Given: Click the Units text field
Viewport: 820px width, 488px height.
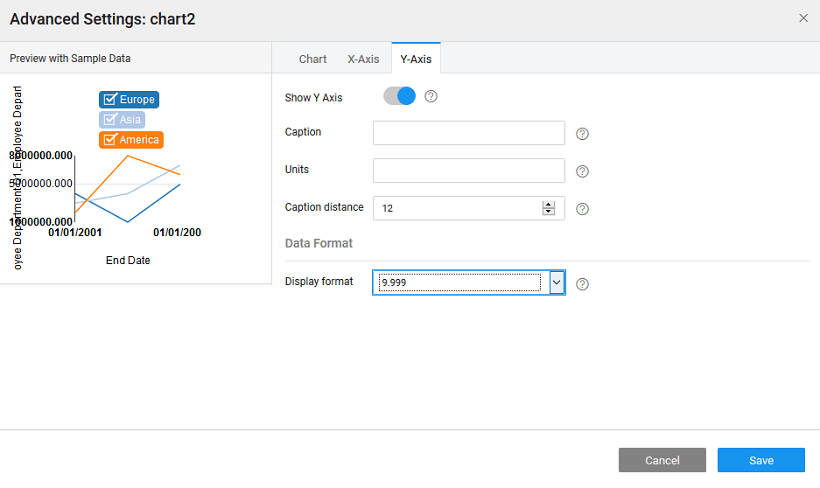Looking at the screenshot, I should tap(469, 170).
